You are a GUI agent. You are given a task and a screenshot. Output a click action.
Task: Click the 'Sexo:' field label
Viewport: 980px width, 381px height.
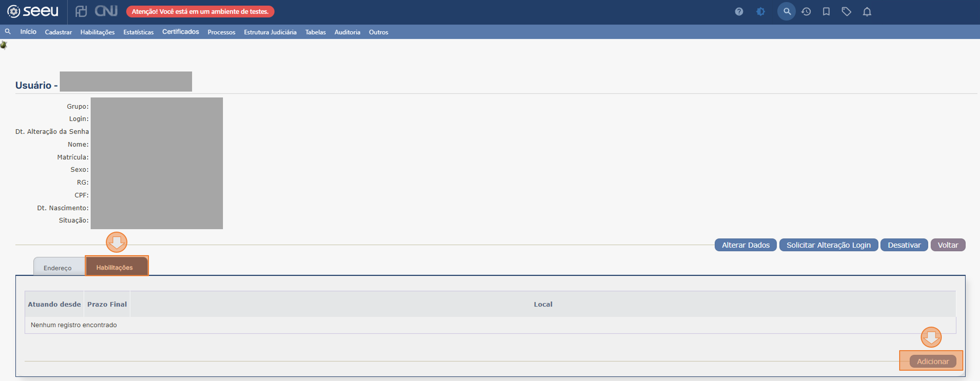point(79,169)
